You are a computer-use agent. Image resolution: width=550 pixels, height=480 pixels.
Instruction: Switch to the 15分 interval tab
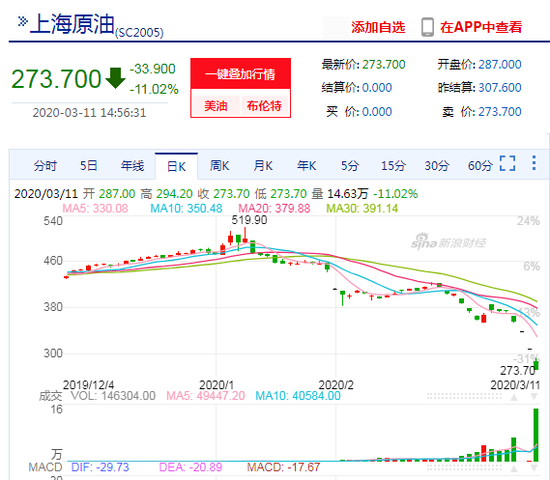tap(393, 165)
